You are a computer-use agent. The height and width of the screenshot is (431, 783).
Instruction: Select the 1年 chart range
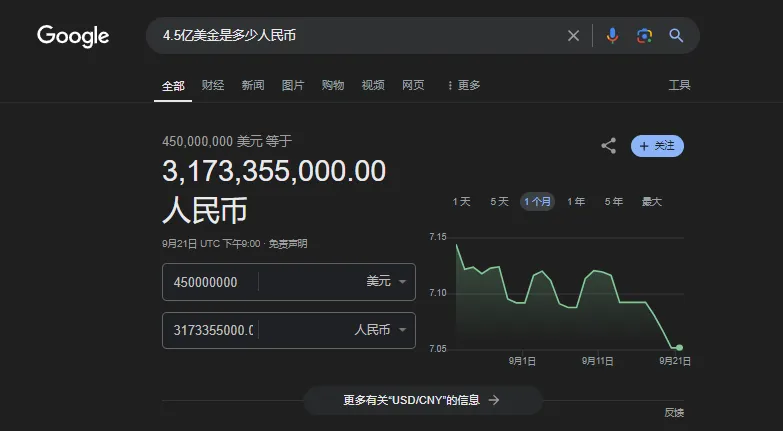pos(576,202)
